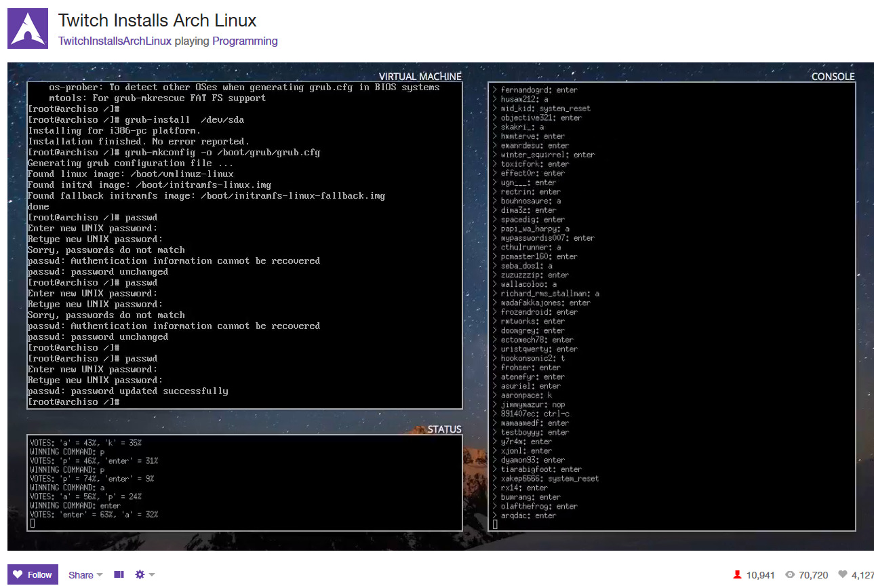Open the TwitchInstallsArchLinux channel link
Image resolution: width=874 pixels, height=588 pixels.
[115, 41]
